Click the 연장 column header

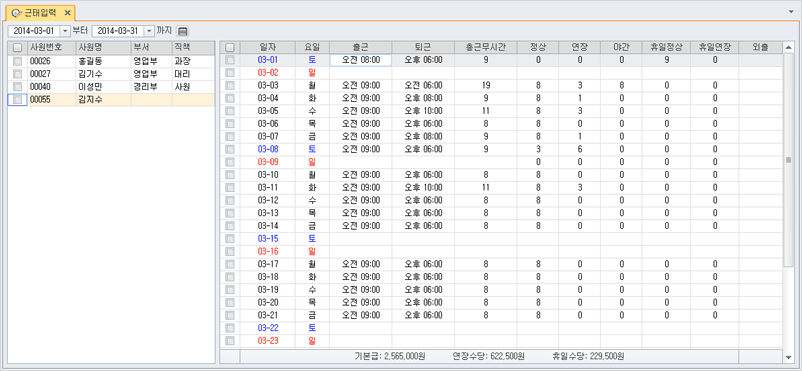tap(580, 47)
